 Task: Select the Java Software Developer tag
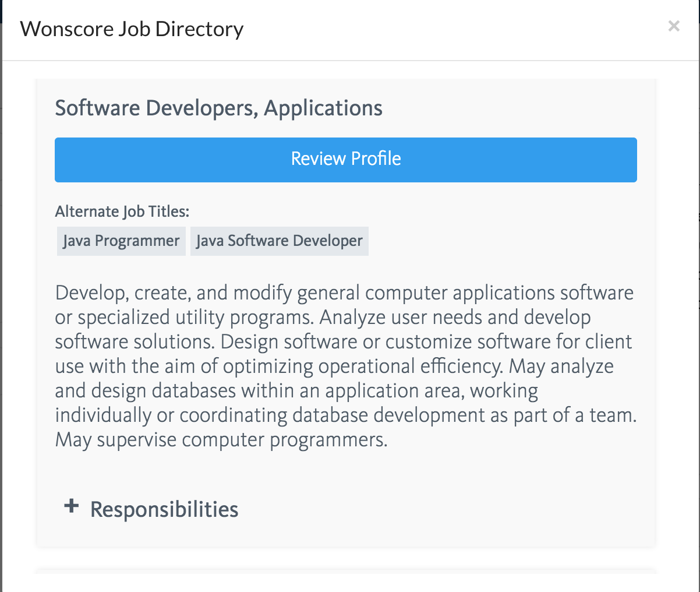click(280, 241)
